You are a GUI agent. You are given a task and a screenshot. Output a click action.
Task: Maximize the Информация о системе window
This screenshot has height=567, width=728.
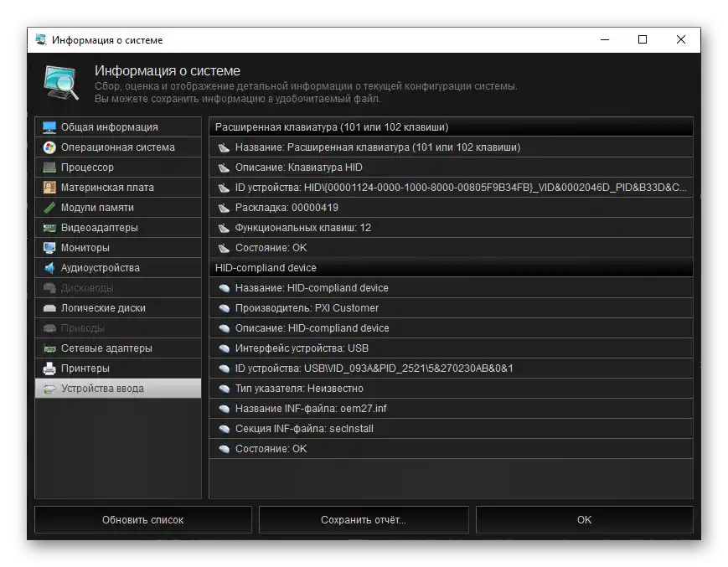click(x=643, y=39)
